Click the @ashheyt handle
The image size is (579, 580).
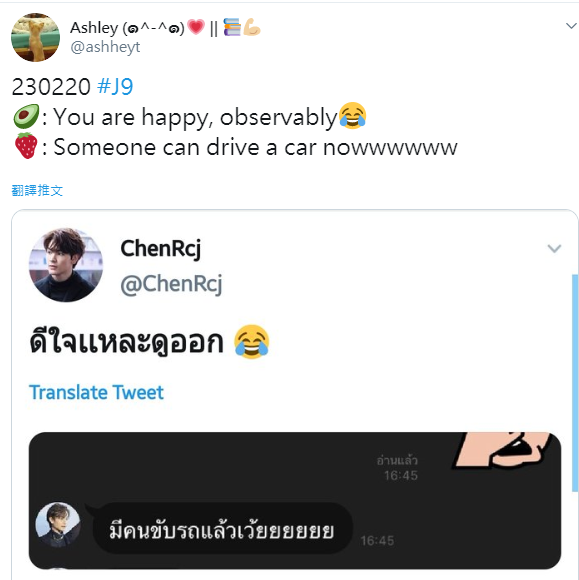click(105, 47)
